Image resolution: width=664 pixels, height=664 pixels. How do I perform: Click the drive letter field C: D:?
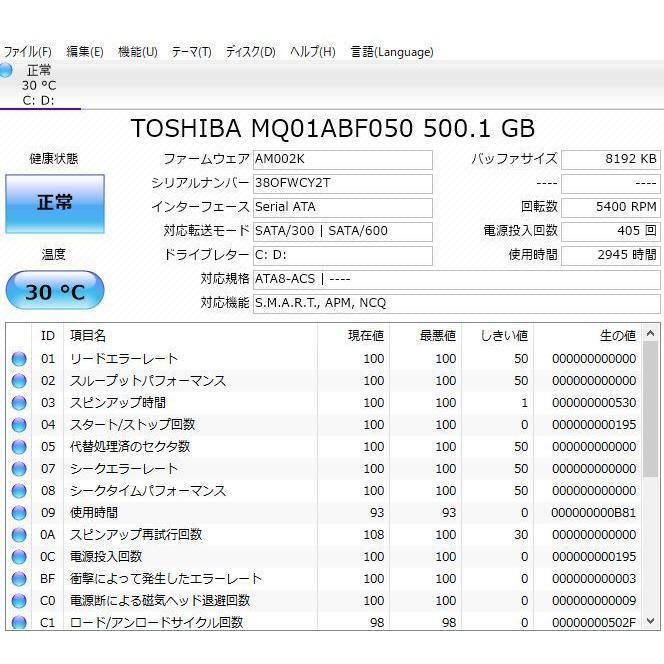[x=343, y=255]
